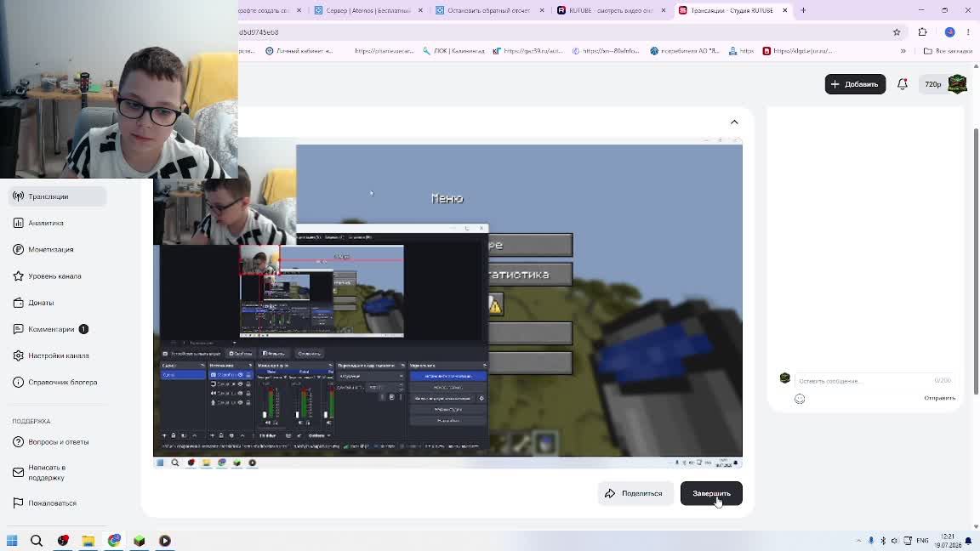Open Вопросы и ответы support link
This screenshot has width=980, height=551.
[58, 441]
